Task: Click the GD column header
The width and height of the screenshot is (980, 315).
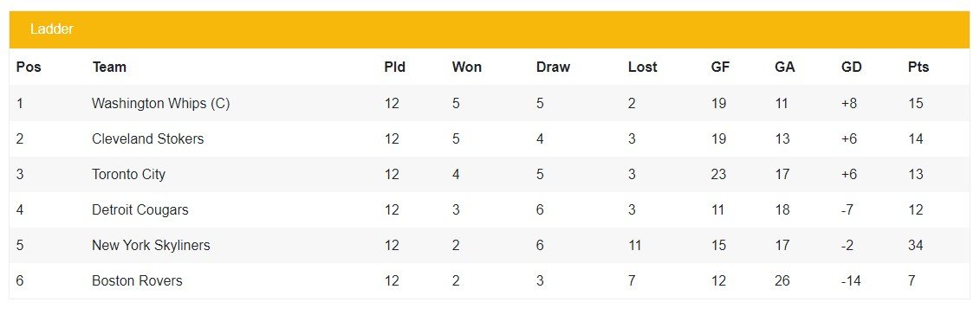Action: [851, 67]
